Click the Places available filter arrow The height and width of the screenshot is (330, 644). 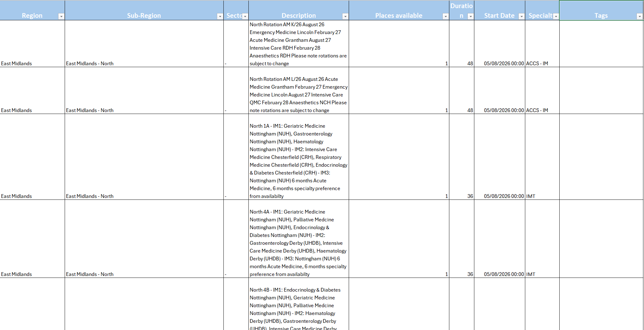click(446, 17)
